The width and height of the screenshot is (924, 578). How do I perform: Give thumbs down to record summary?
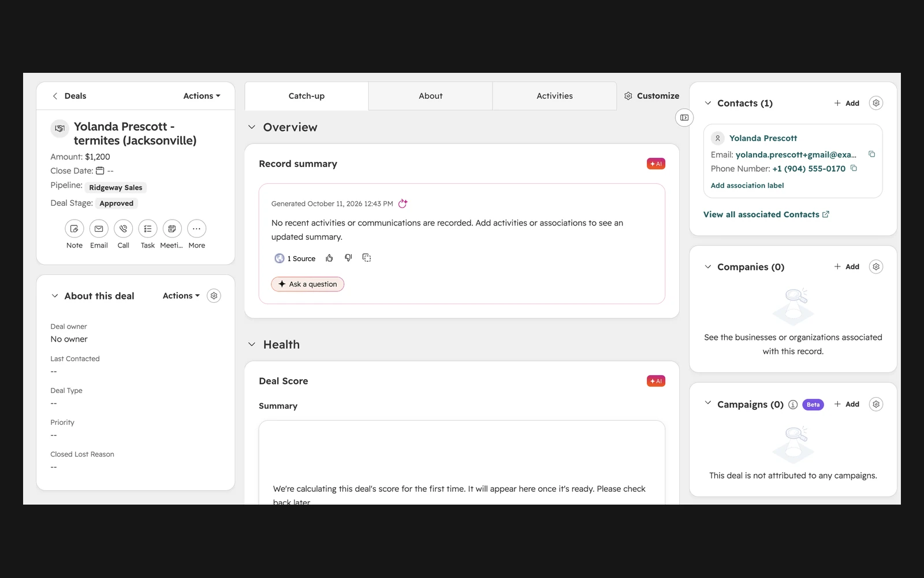[348, 258]
